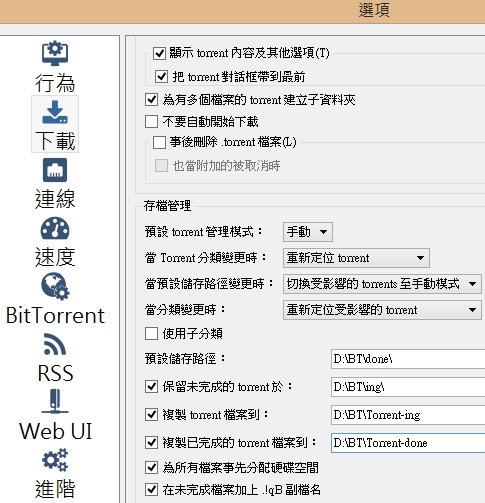Open 當 Torrent 分類變更時 dropdown
Screen dimensions: 485x503
(x=356, y=258)
